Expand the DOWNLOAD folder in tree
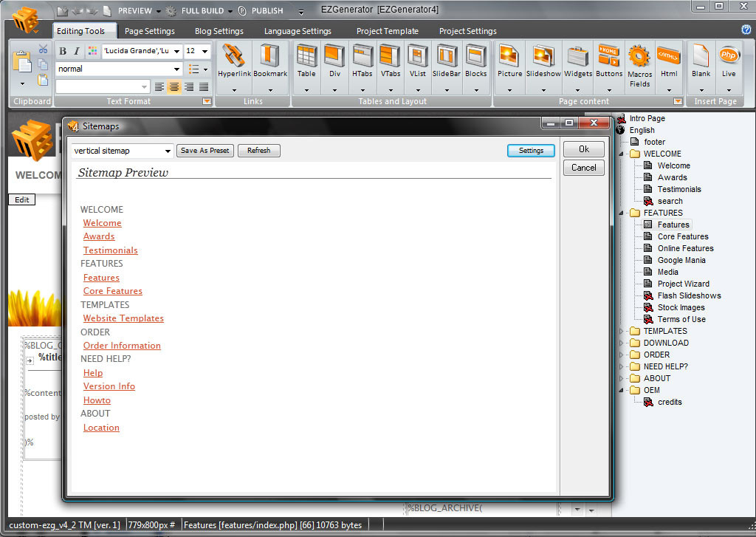 622,343
